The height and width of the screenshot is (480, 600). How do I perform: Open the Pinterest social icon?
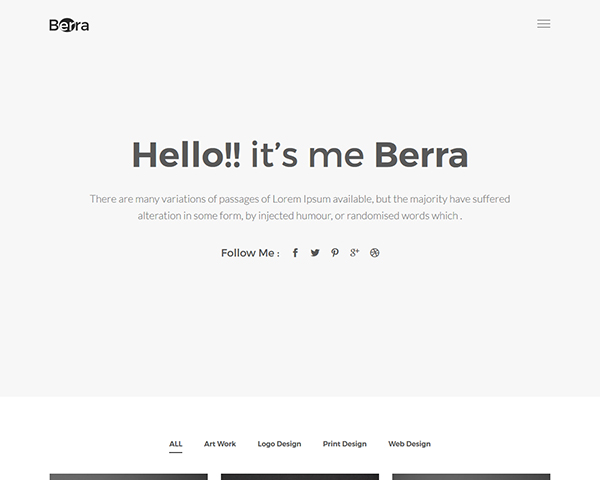tap(335, 253)
